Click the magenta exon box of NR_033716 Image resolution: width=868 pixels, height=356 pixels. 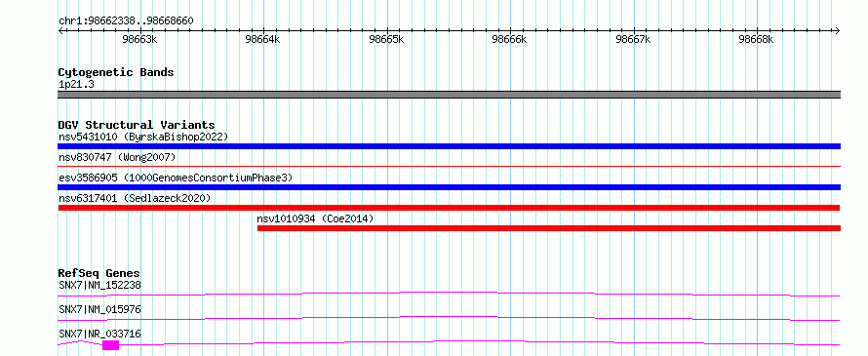(x=111, y=345)
